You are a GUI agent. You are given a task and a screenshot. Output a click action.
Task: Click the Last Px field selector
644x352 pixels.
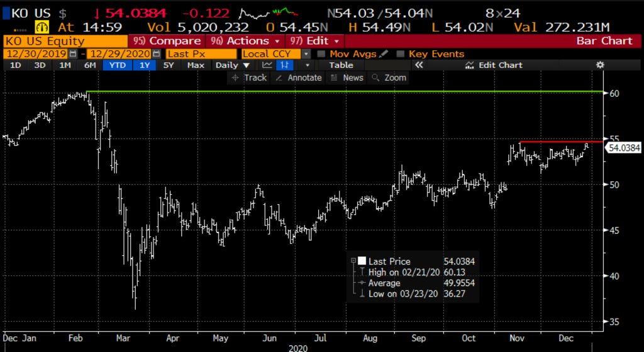click(201, 54)
